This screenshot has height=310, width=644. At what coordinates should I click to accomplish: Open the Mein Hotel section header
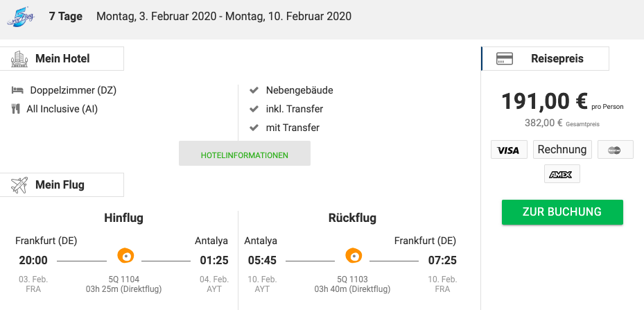62,58
